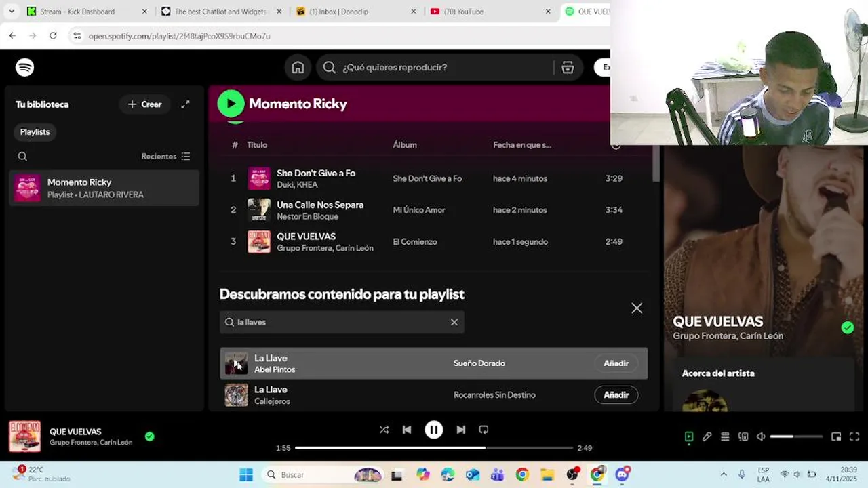Open the play queue

[x=725, y=436]
